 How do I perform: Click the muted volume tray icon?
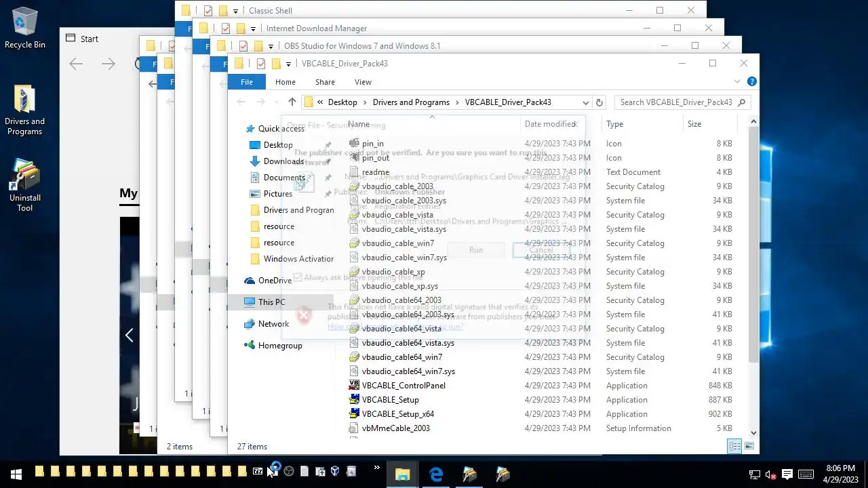[x=770, y=474]
